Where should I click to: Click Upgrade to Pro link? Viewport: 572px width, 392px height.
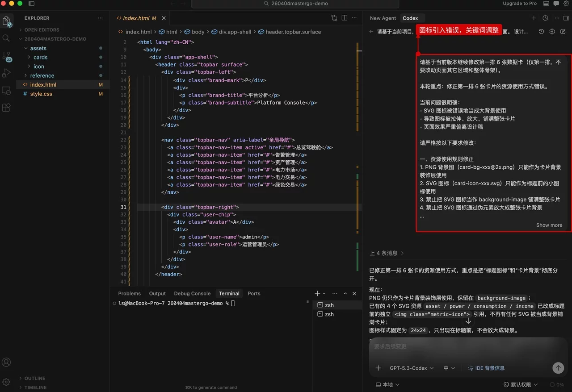pos(520,4)
